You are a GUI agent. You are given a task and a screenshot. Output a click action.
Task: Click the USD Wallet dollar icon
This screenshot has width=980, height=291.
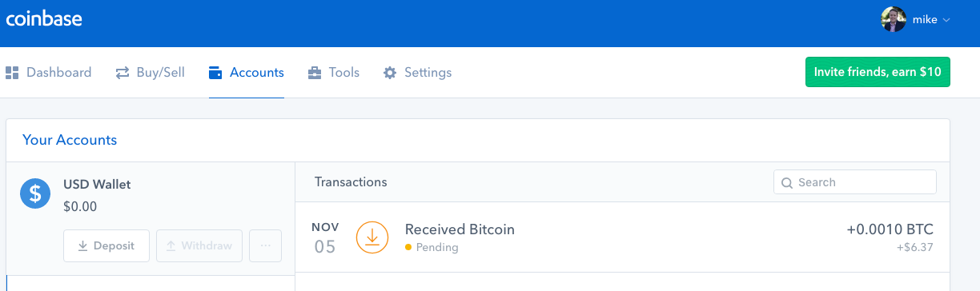pyautogui.click(x=35, y=194)
